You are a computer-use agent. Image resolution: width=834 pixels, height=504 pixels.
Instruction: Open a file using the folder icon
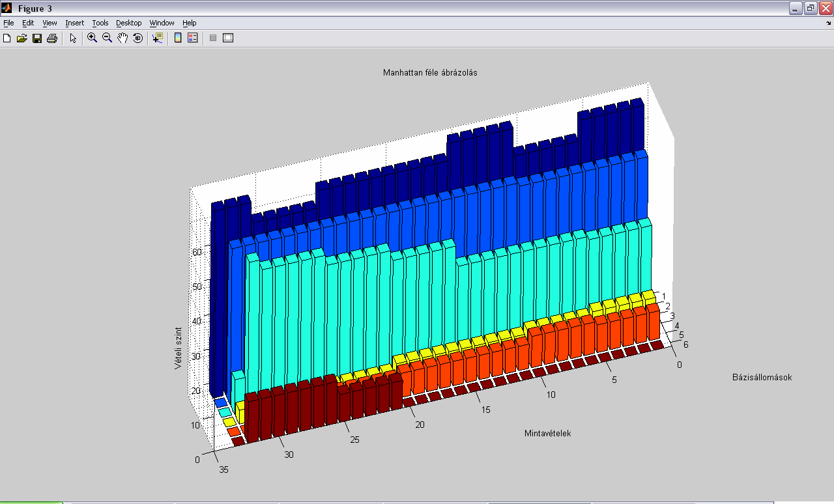(x=22, y=38)
